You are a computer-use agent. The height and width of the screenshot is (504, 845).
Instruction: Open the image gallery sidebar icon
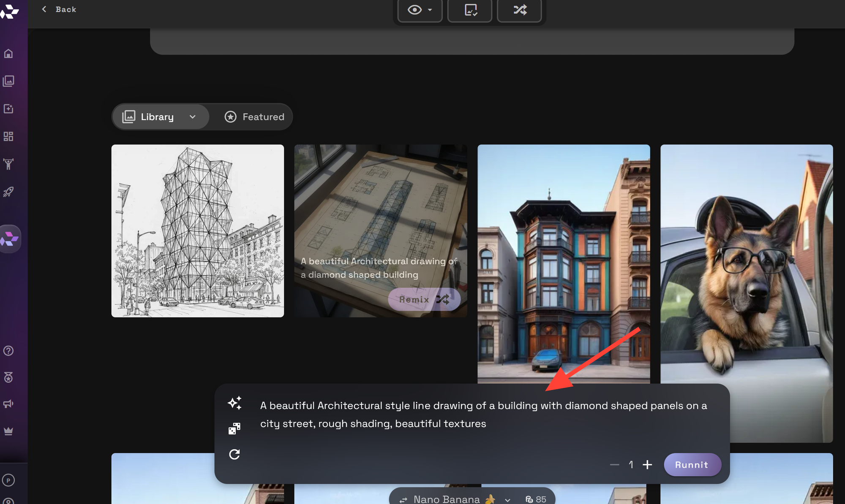click(8, 81)
